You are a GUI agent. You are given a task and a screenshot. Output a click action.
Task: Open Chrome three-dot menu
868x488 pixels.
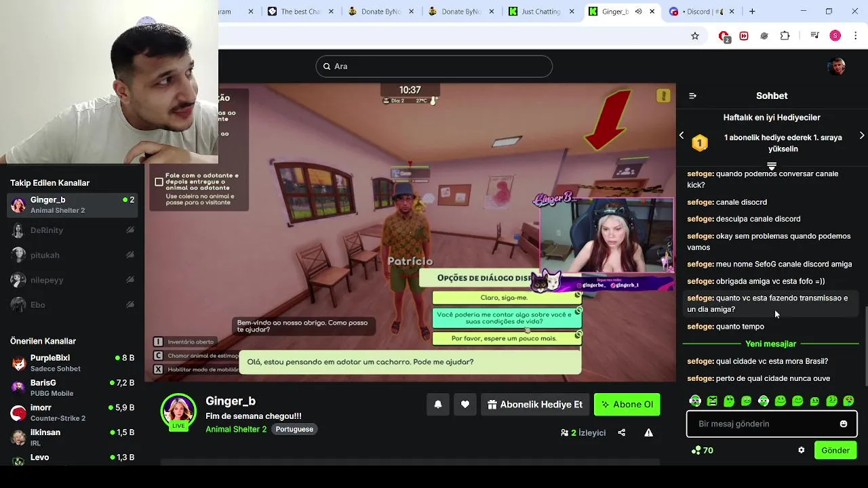854,36
